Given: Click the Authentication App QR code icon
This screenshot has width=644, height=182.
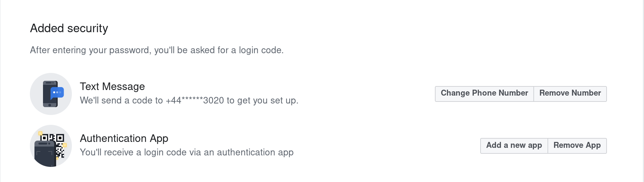Looking at the screenshot, I should click(51, 146).
